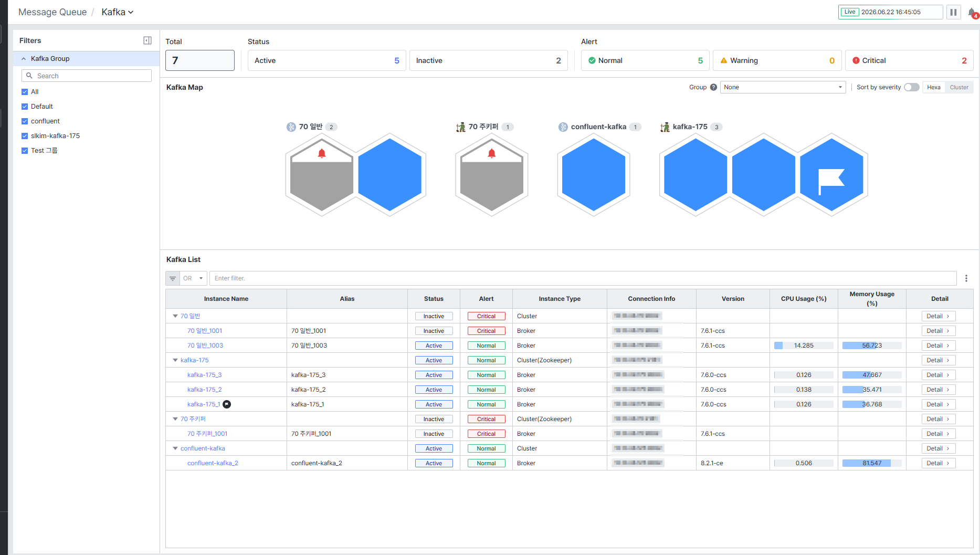This screenshot has height=555, width=980.
Task: Uncheck the confluent group checkbox
Action: pyautogui.click(x=25, y=121)
